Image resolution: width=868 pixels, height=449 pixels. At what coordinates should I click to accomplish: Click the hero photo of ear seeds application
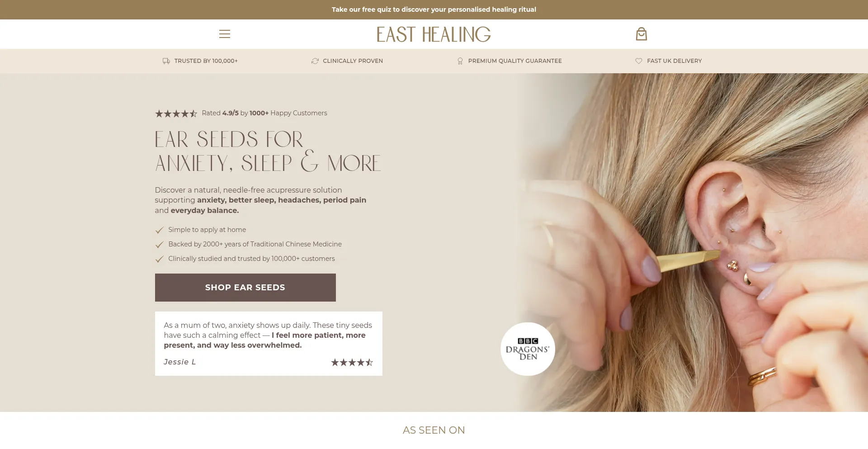coord(692,242)
